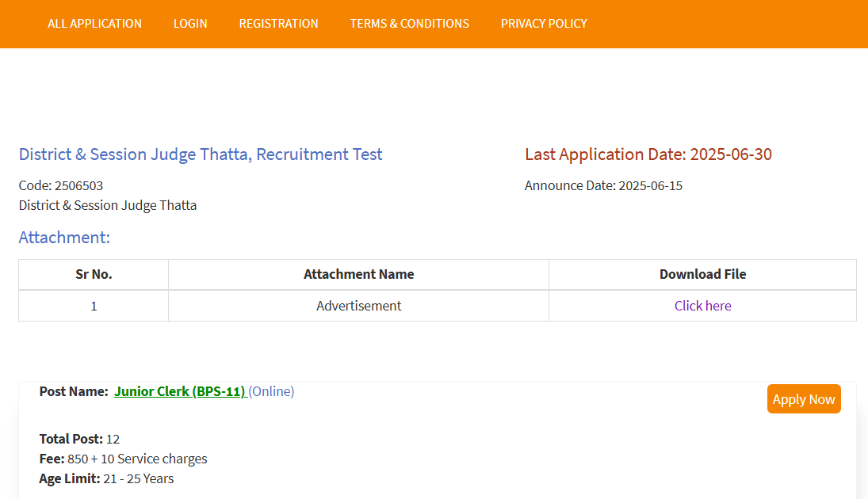The width and height of the screenshot is (868, 499).
Task: Click the Announce Date 2025-06-15 text
Action: [x=603, y=186]
